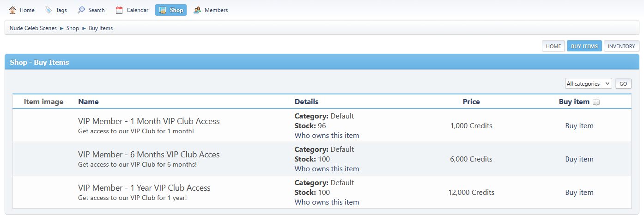The width and height of the screenshot is (644, 218).
Task: See who owns the 1 Year item
Action: click(x=327, y=202)
